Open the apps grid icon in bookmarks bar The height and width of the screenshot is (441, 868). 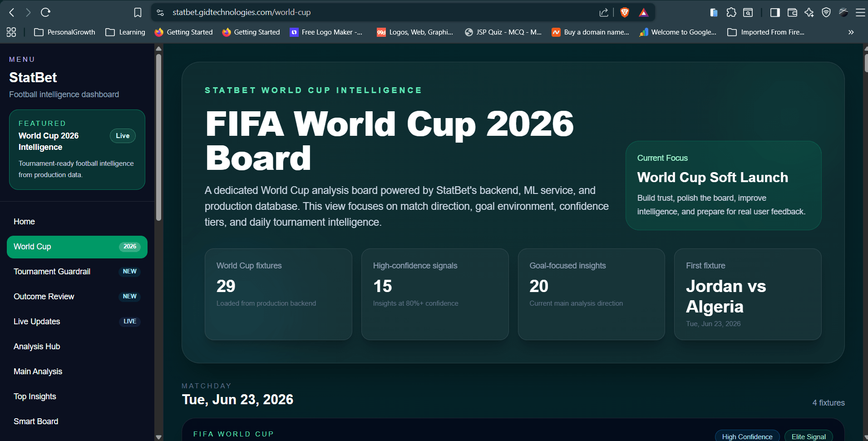point(11,32)
